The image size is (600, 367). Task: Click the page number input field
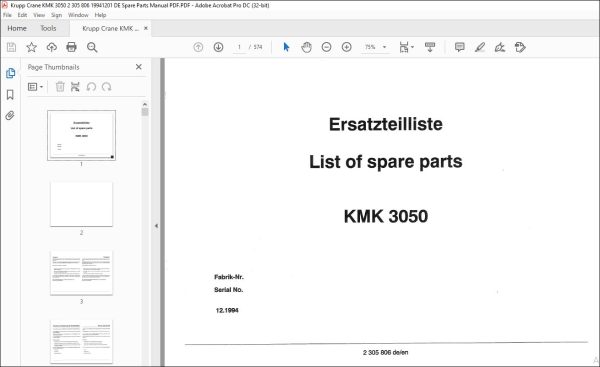(239, 47)
